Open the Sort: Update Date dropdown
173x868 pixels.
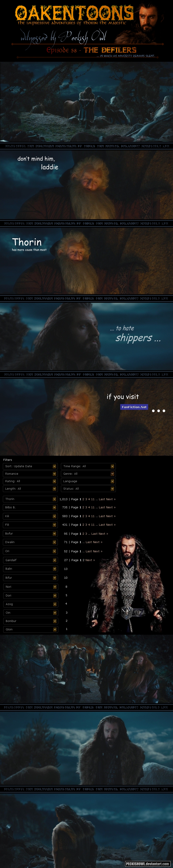30,466
